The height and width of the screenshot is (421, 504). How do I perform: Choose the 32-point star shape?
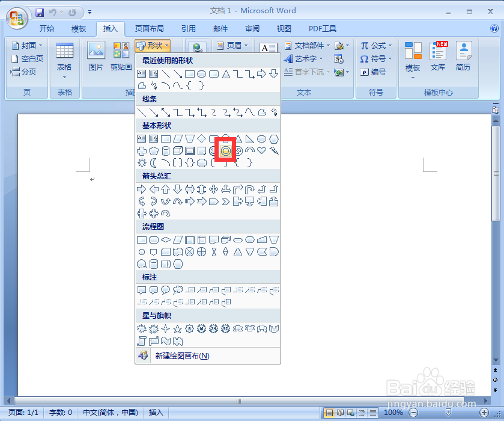coord(226,328)
